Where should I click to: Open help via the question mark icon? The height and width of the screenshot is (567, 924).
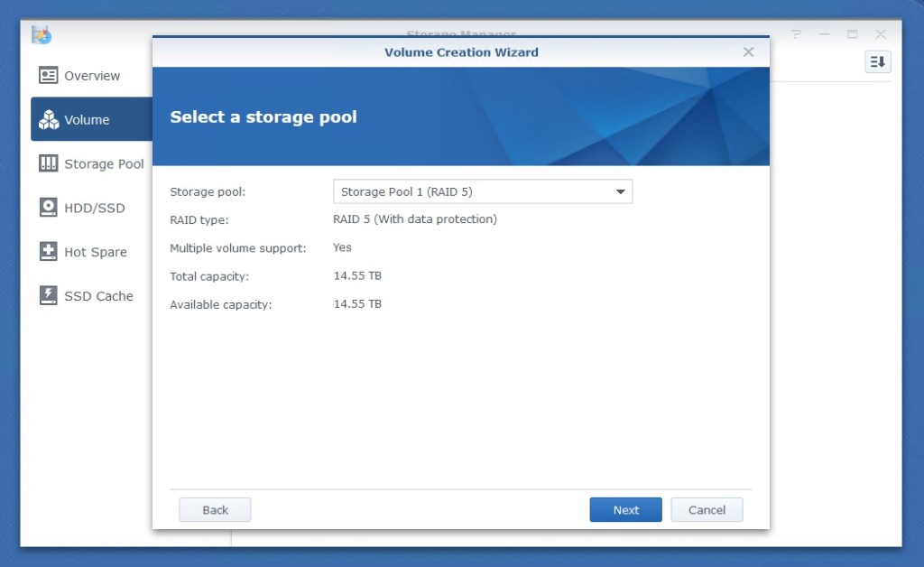click(797, 34)
